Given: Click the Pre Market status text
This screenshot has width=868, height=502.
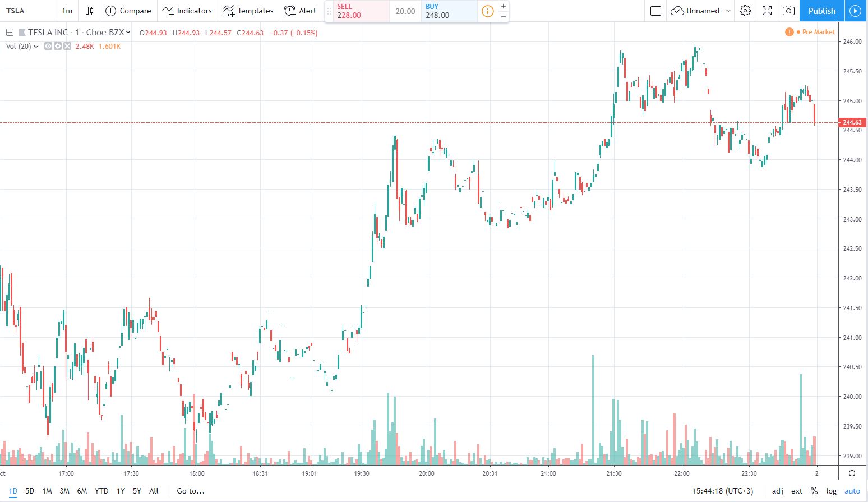Looking at the screenshot, I should (818, 32).
